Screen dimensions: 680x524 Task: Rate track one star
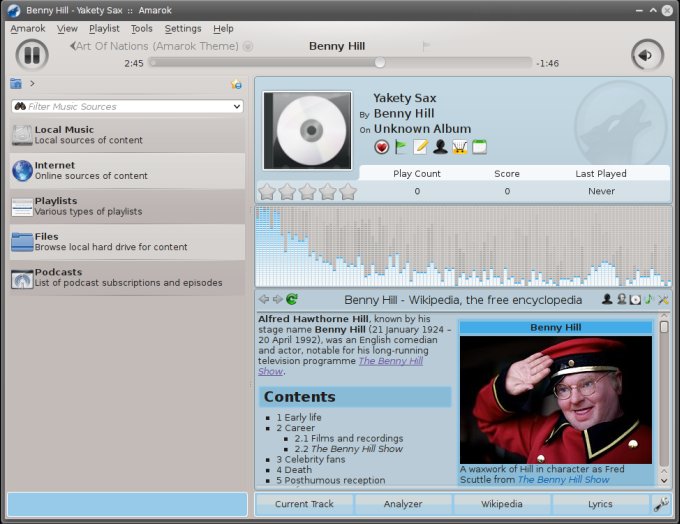267,191
